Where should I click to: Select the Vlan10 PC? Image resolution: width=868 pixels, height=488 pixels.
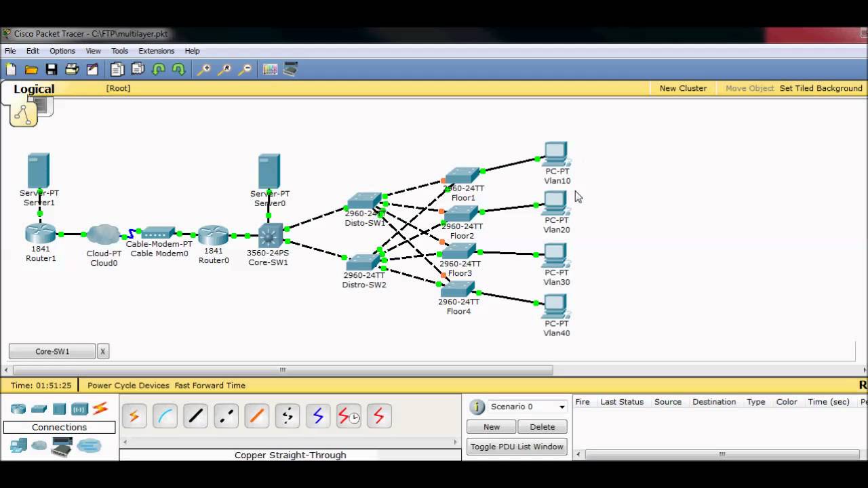click(x=556, y=154)
